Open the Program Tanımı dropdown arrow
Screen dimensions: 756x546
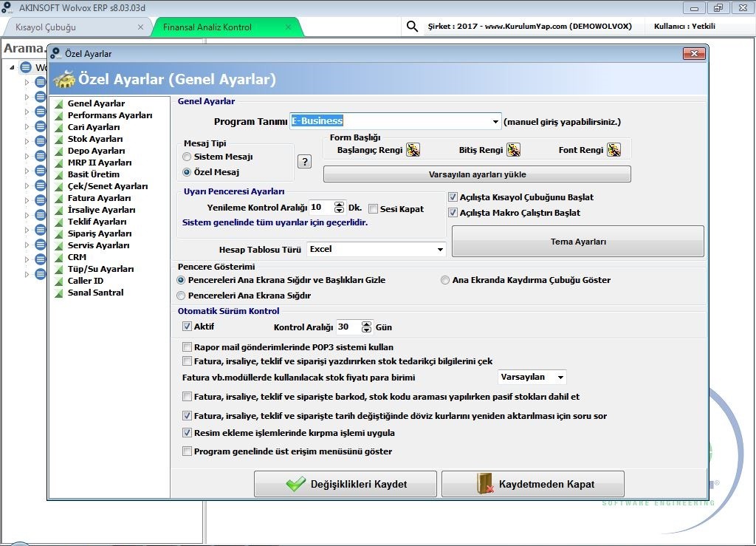(495, 122)
